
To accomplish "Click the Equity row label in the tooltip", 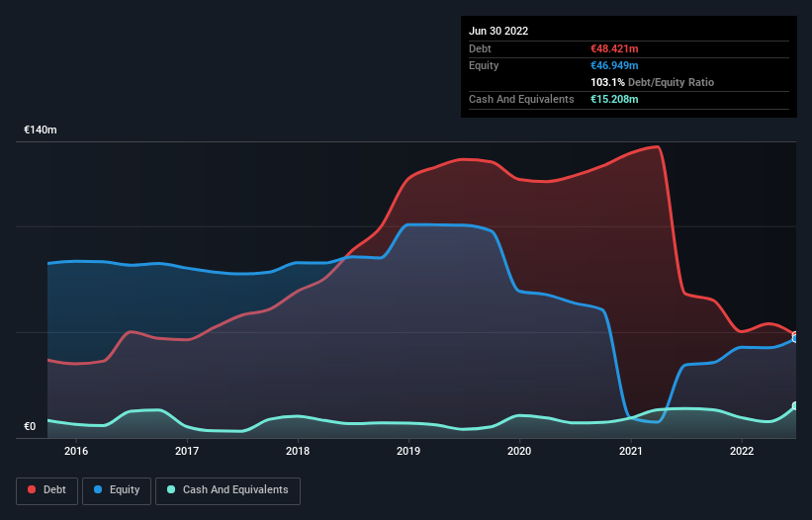I will [484, 65].
